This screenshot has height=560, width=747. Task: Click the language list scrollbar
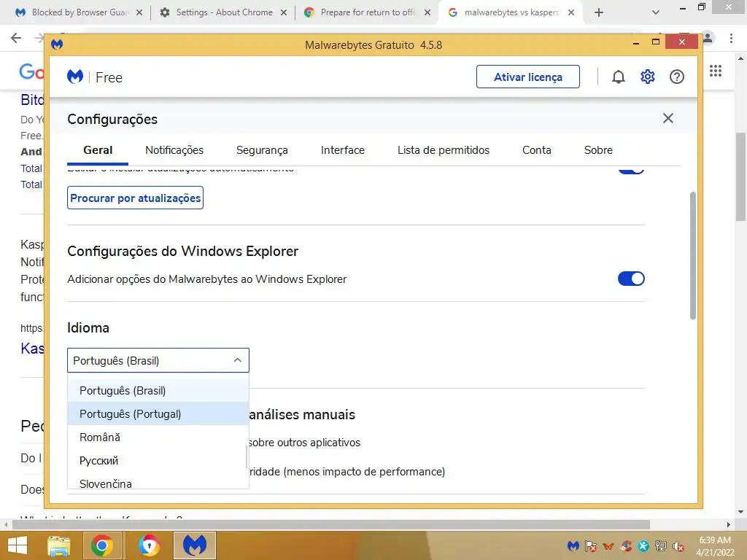pos(247,457)
